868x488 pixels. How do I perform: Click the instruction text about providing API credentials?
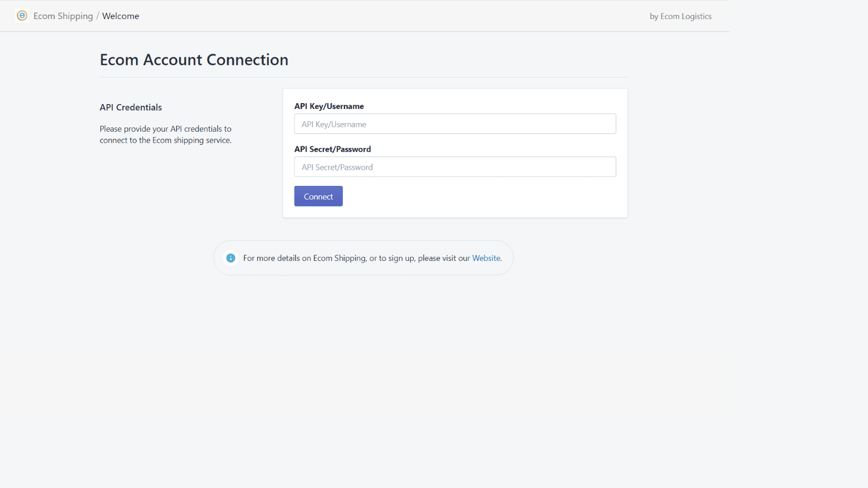[x=165, y=134]
